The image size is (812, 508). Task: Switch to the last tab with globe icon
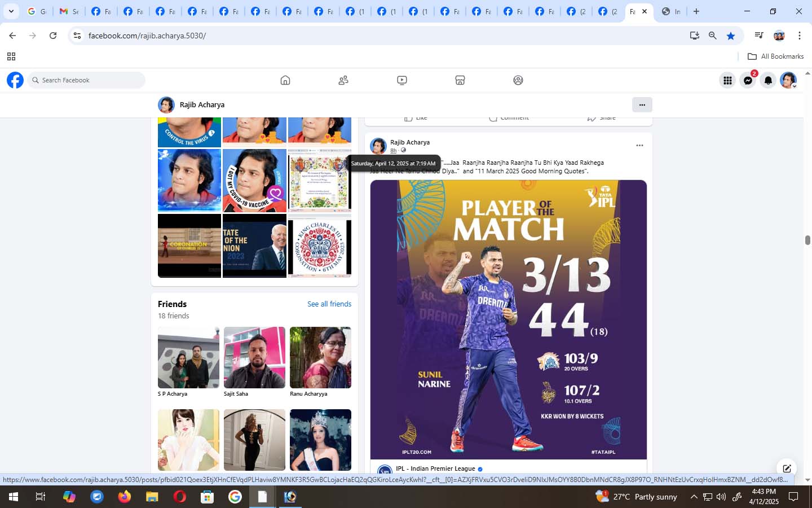[x=671, y=11]
